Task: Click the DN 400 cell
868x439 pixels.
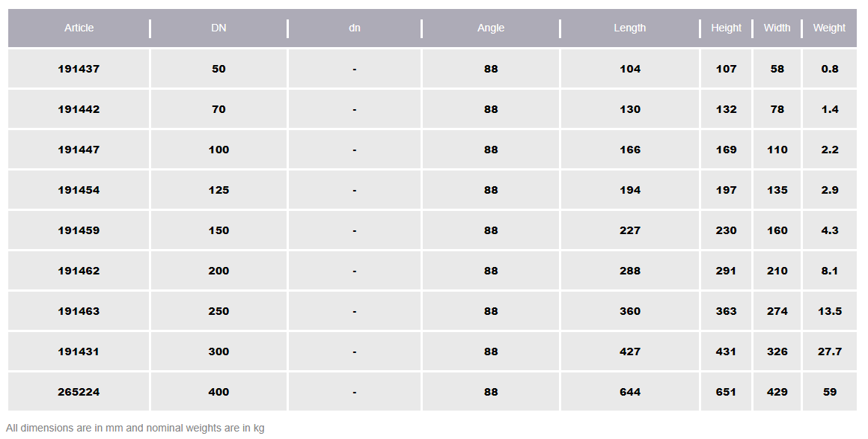Action: coord(218,392)
